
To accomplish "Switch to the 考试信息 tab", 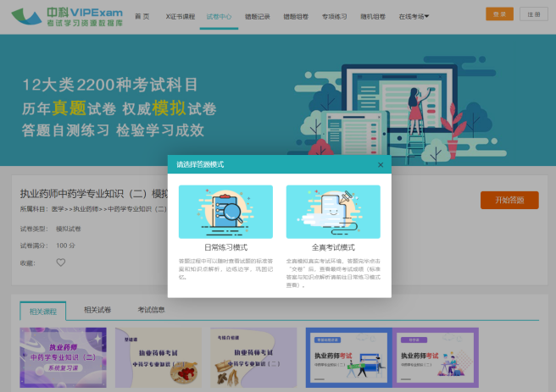I will 151,310.
